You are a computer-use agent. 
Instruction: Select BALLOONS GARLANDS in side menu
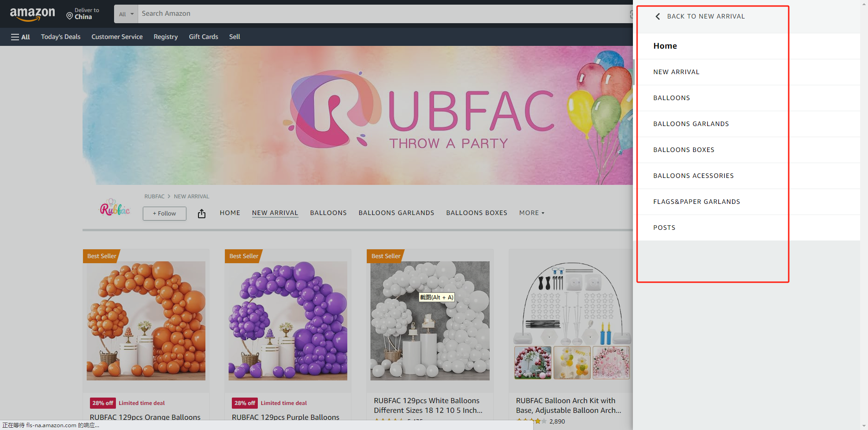pos(691,124)
